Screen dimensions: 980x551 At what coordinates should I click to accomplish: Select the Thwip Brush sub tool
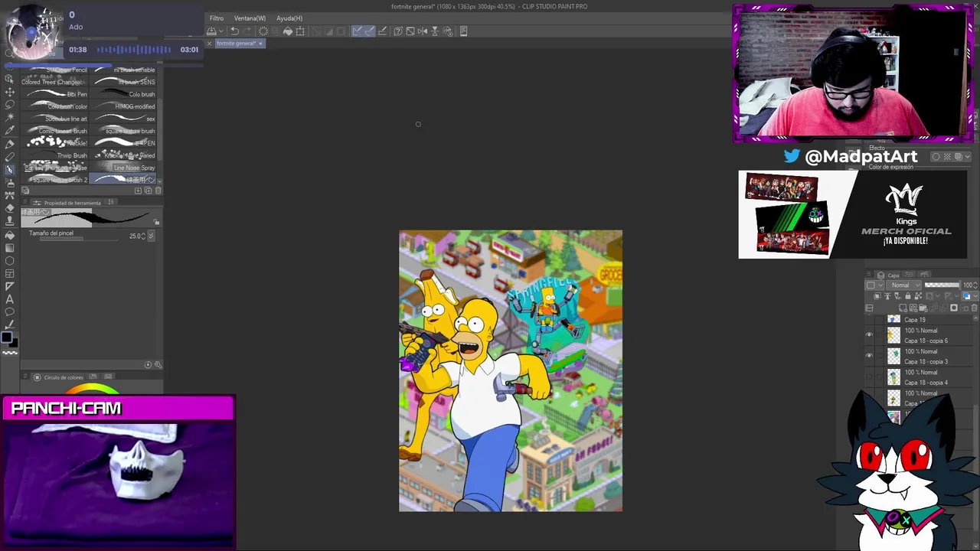pos(56,155)
